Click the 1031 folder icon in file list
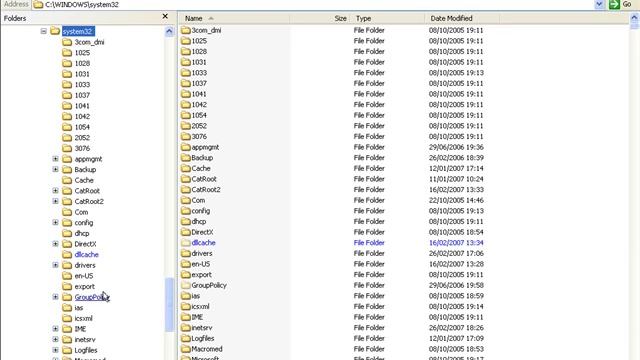 [186, 62]
